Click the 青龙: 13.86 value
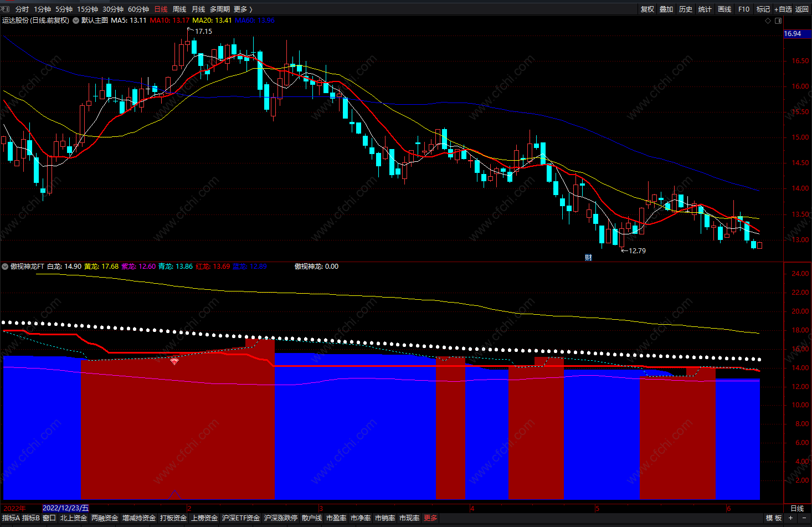 [x=176, y=267]
